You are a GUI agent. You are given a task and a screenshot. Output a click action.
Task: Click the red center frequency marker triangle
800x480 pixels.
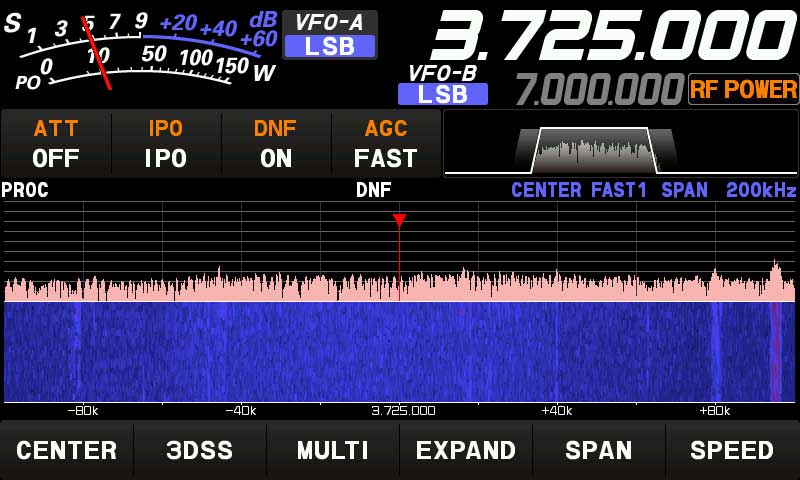pyautogui.click(x=399, y=220)
